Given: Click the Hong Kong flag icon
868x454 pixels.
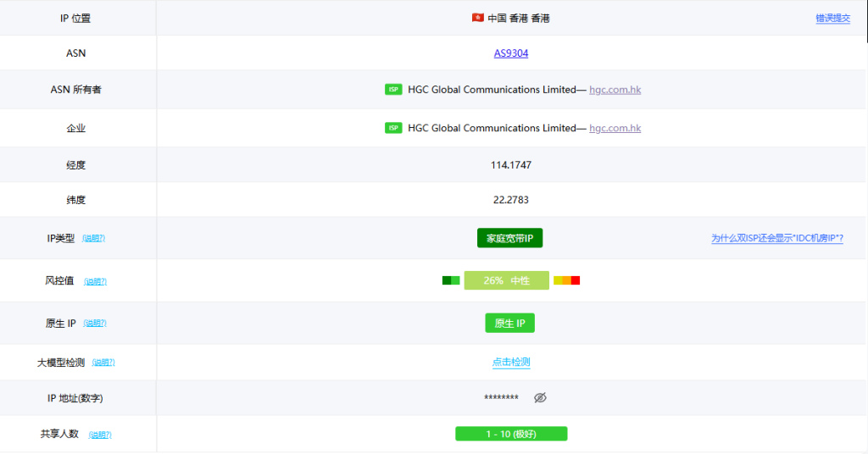Looking at the screenshot, I should tap(477, 18).
